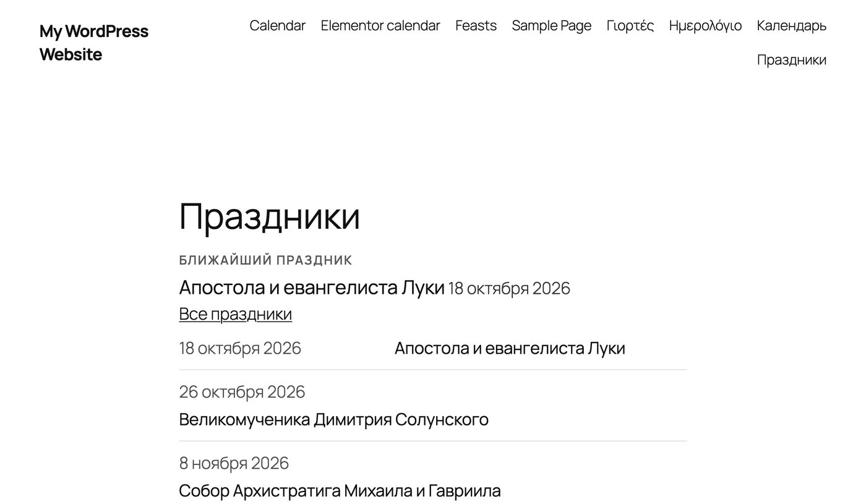Click the "26 октября 2026" date

[242, 391]
